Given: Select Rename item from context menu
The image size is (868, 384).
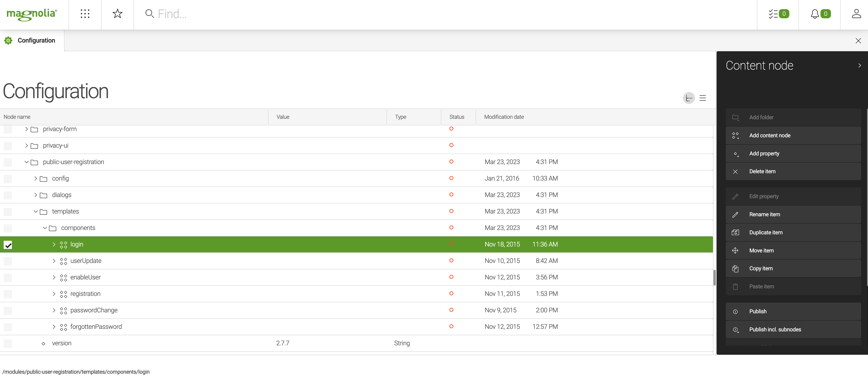Looking at the screenshot, I should pos(765,214).
